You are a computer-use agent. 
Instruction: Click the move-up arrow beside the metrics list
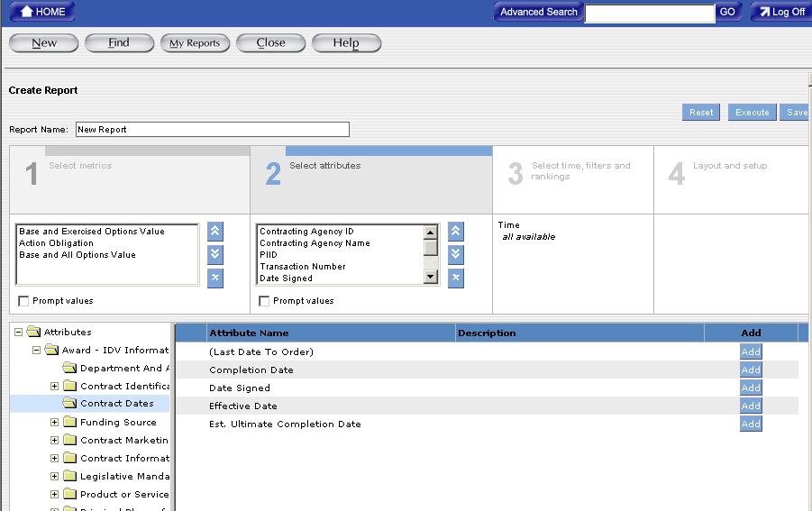(214, 232)
